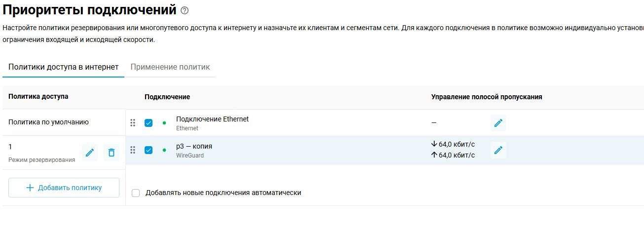Delete policy 1 using the trash icon
Viewport: 644px width, 237px height.
[x=112, y=153]
